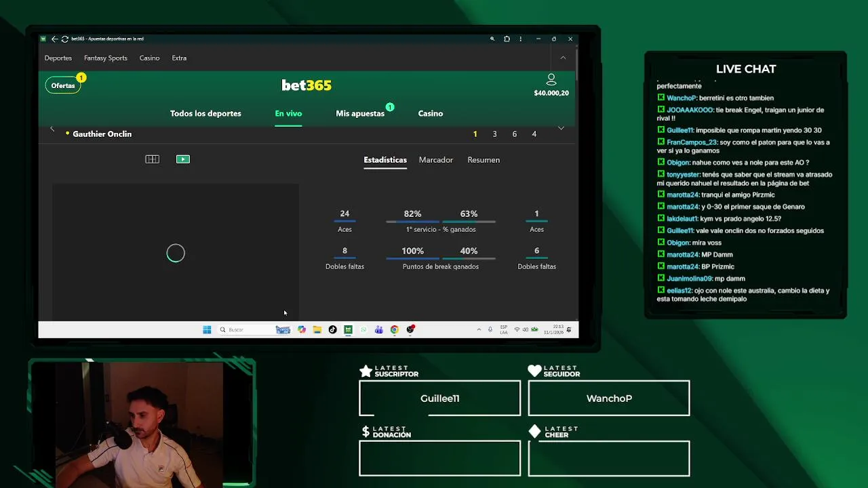Switch to the Resumen tab
Image resolution: width=868 pixels, height=488 pixels.
coord(484,160)
